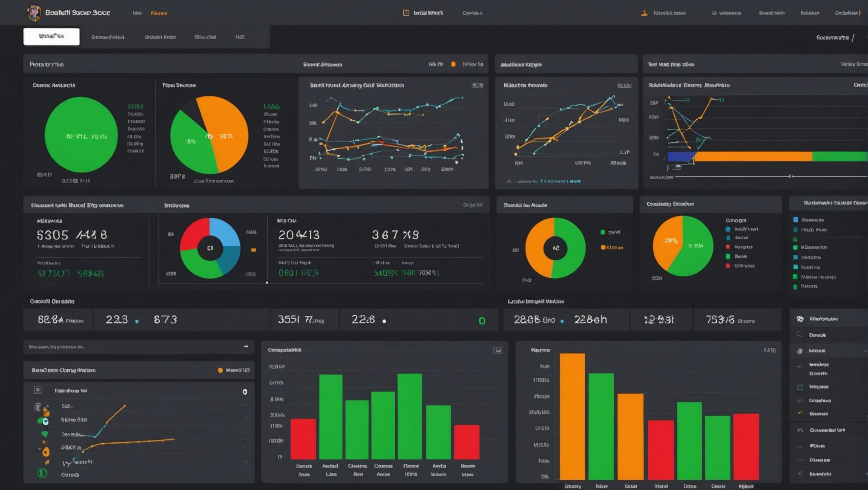Click the square icon in the bottom-left list header
Viewport: 868px width, 490px height.
click(37, 390)
